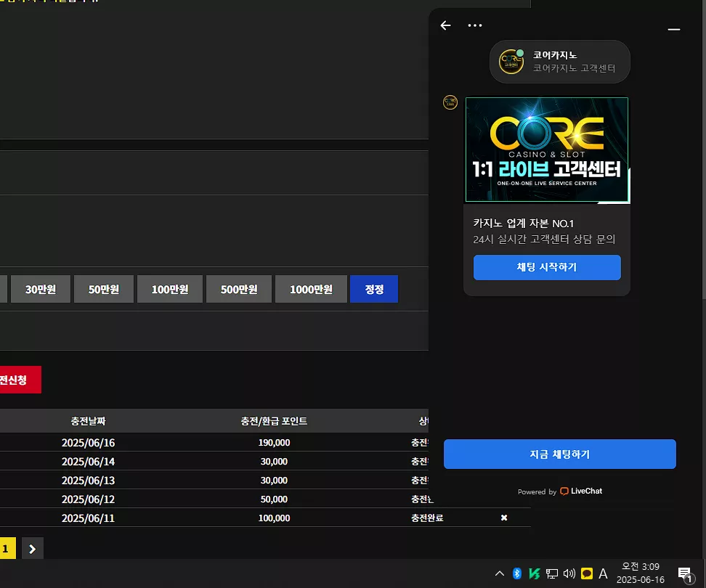Open the notification center icon
This screenshot has height=588, width=706.
pos(686,574)
